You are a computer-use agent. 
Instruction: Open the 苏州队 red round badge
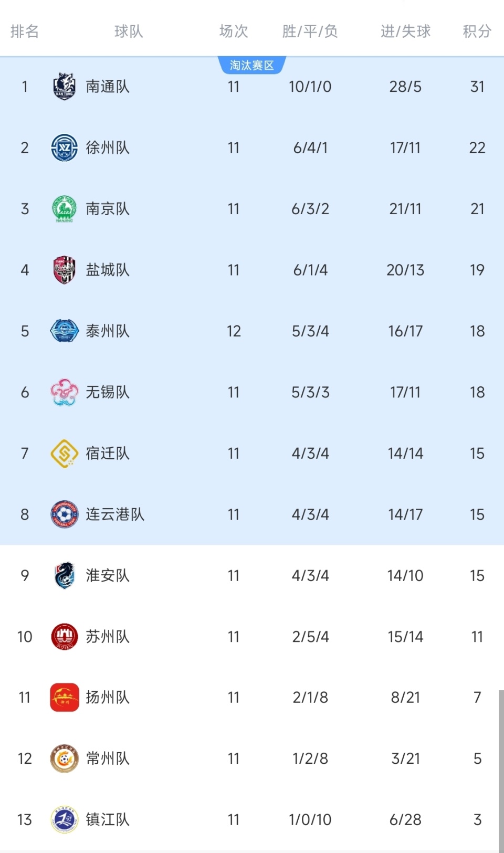coord(64,636)
